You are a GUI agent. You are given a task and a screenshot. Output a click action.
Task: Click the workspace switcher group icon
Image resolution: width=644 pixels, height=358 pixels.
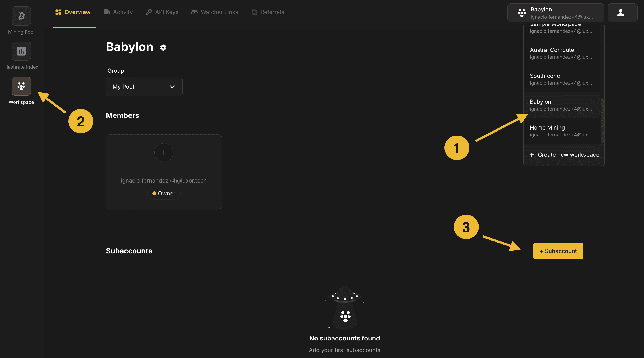(x=522, y=13)
